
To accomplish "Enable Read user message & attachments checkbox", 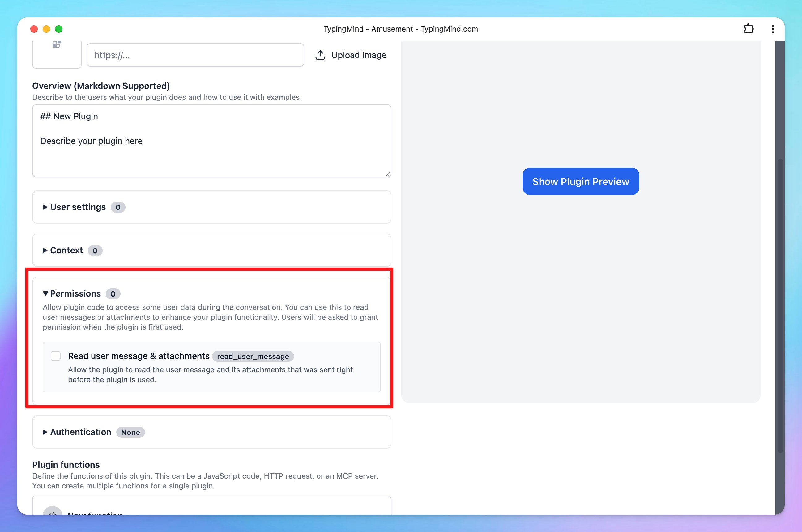I will [56, 356].
